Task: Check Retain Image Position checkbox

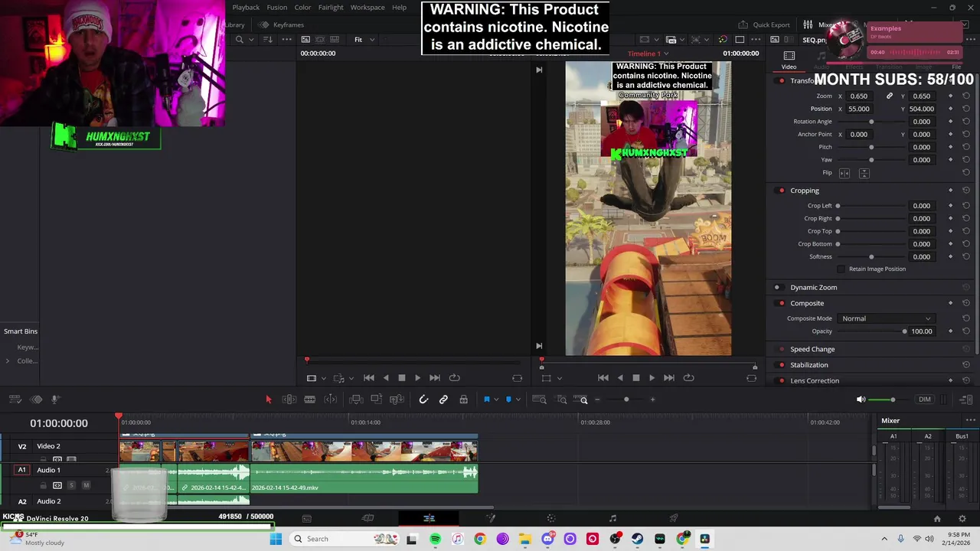Action: click(x=841, y=269)
